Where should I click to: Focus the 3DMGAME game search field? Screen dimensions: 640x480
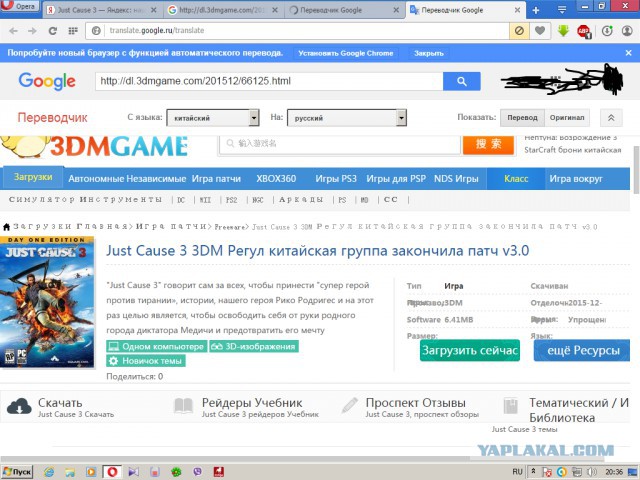pyautogui.click(x=340, y=144)
